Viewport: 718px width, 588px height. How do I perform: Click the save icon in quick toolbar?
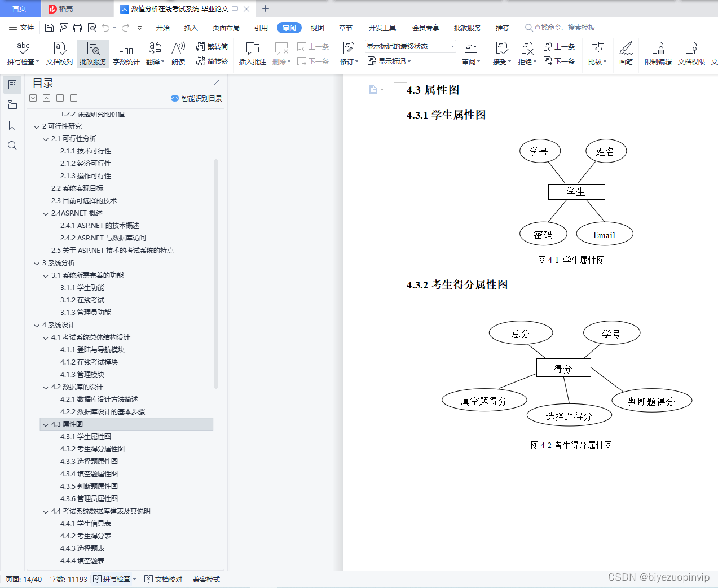pos(49,28)
